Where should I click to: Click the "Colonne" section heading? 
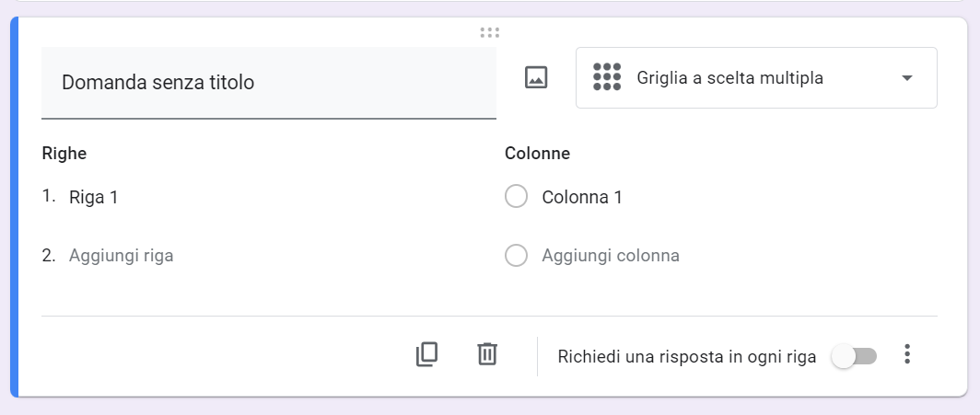point(538,154)
